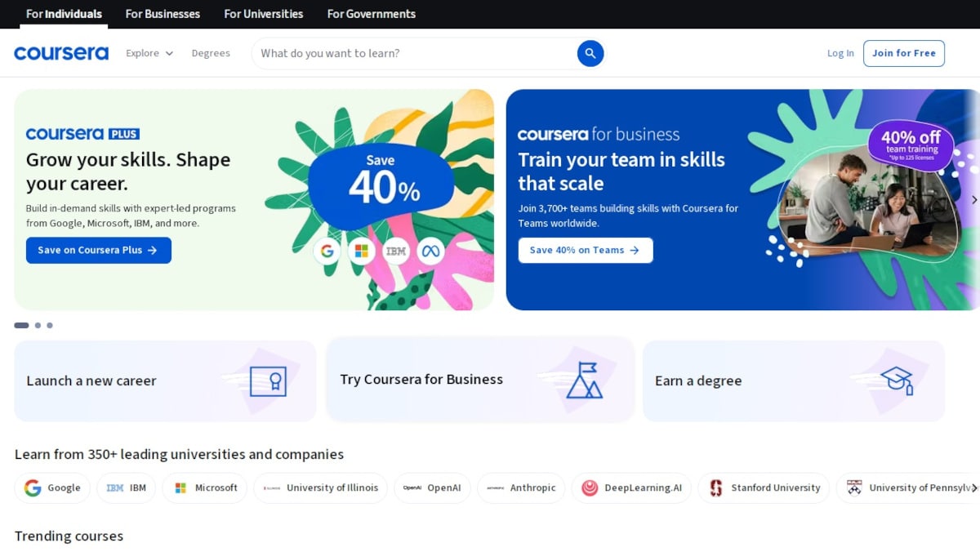The image size is (980, 552).
Task: Click the Microsoft partner chip
Action: pyautogui.click(x=205, y=487)
